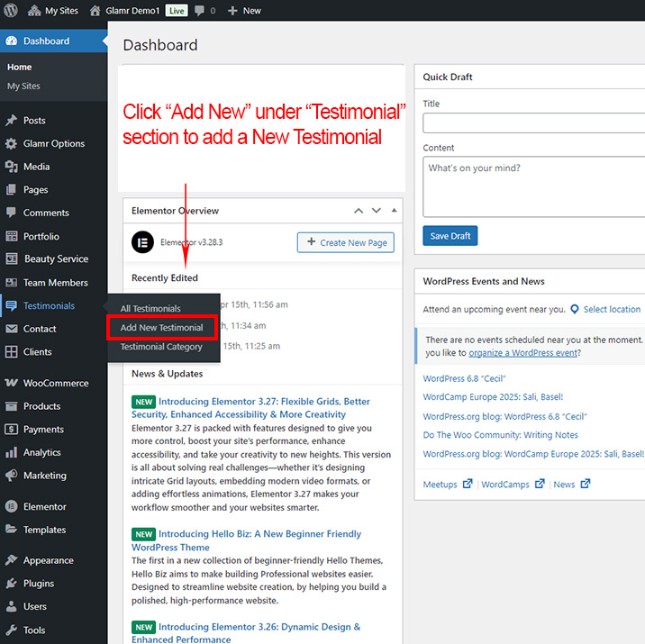Click the Beauty Service icon
Image resolution: width=645 pixels, height=644 pixels.
(12, 259)
